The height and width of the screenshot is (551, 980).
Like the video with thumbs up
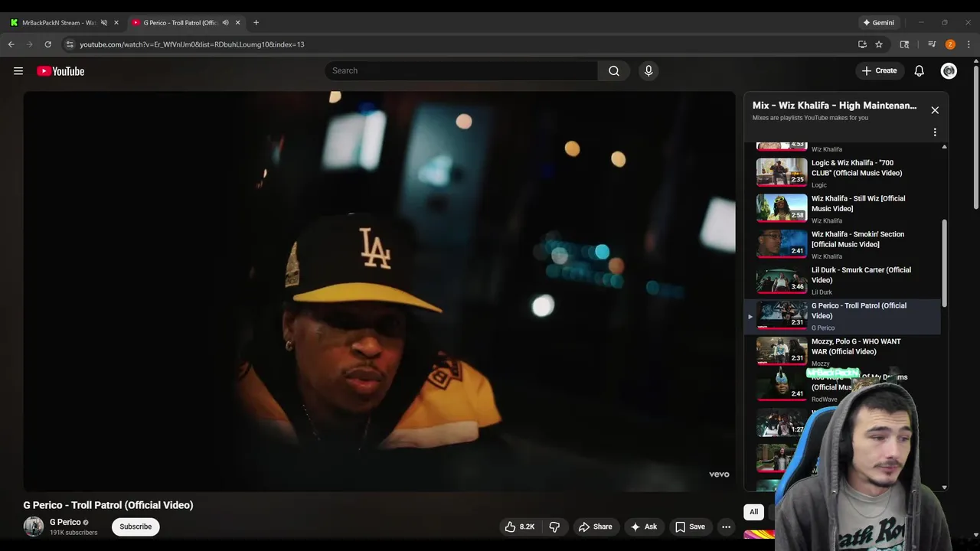pos(519,527)
